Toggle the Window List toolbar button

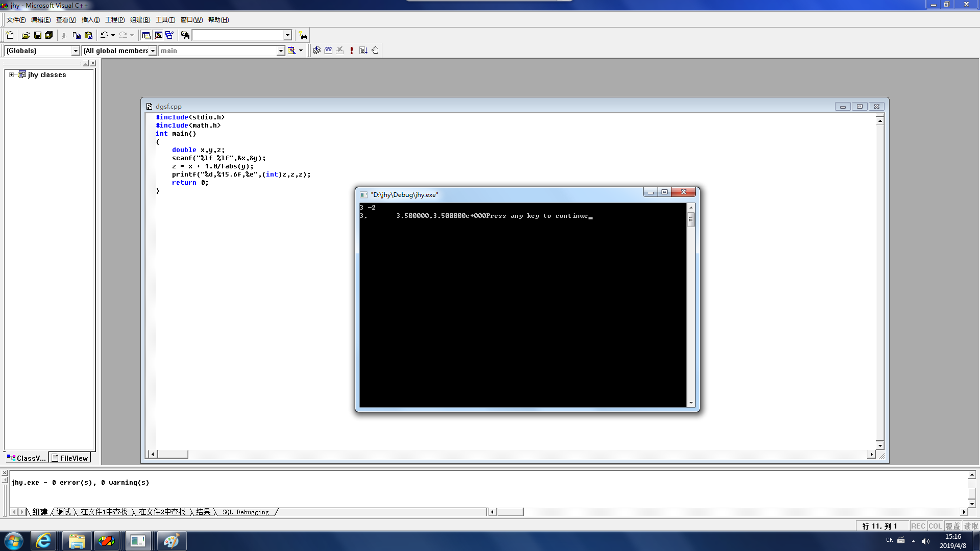tap(169, 35)
